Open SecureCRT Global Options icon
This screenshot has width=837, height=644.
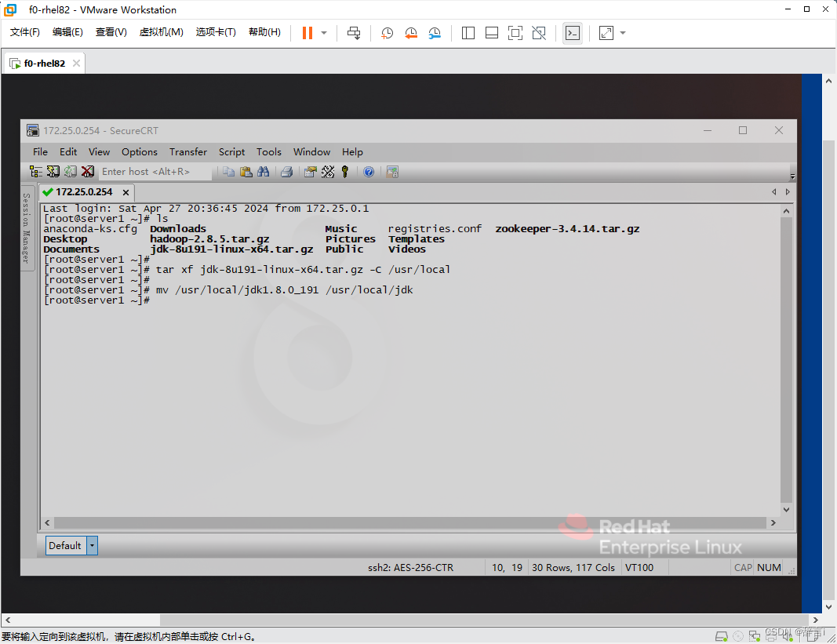[328, 172]
